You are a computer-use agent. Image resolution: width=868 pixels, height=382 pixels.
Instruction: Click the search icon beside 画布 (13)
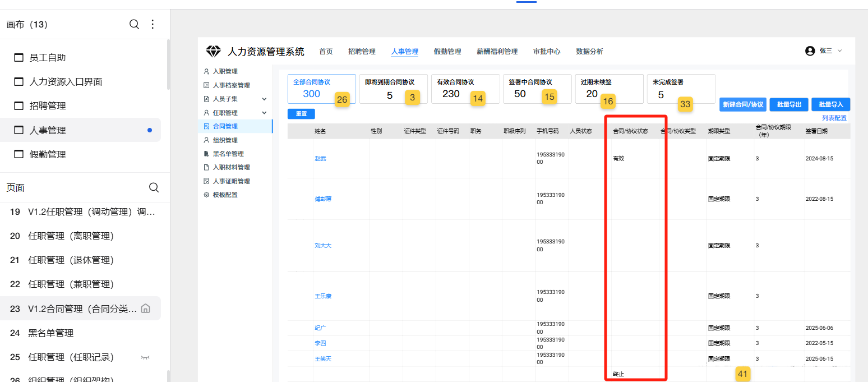pos(134,24)
